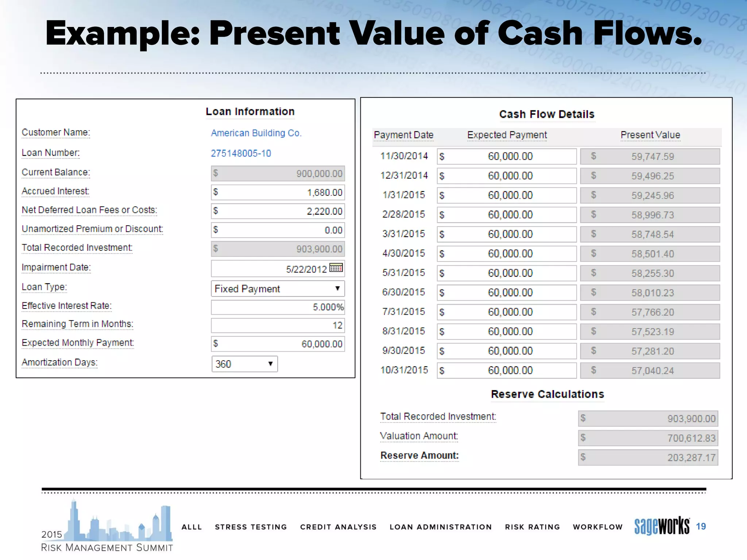Expand the Loan Type dropdown
The height and width of the screenshot is (560, 747).
(278, 289)
